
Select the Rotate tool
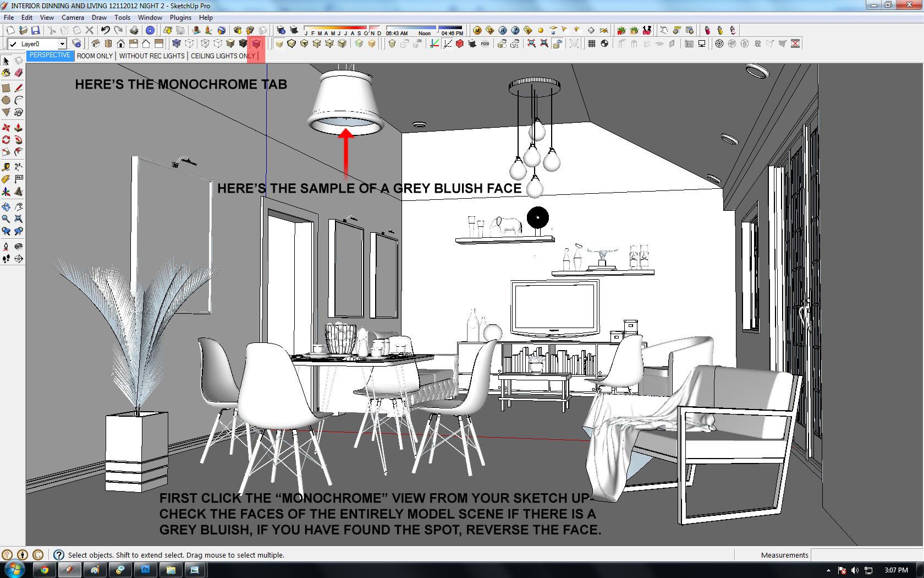tap(6, 140)
